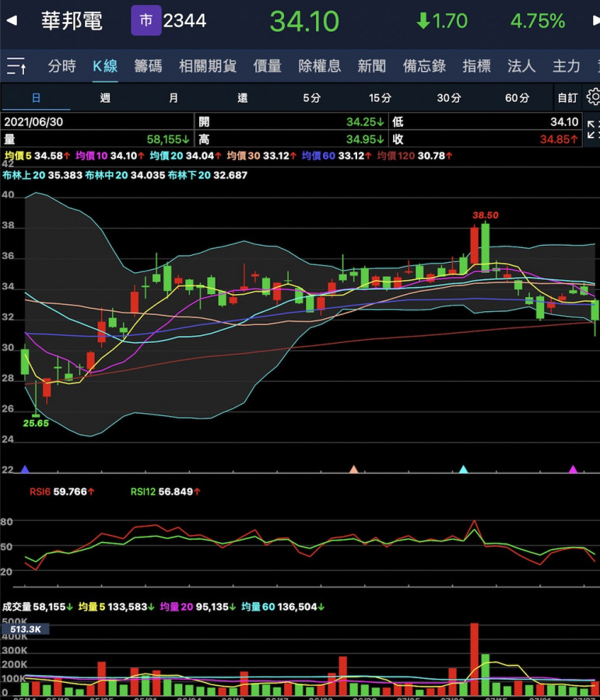Tap the 513.3K volume label

coord(26,628)
